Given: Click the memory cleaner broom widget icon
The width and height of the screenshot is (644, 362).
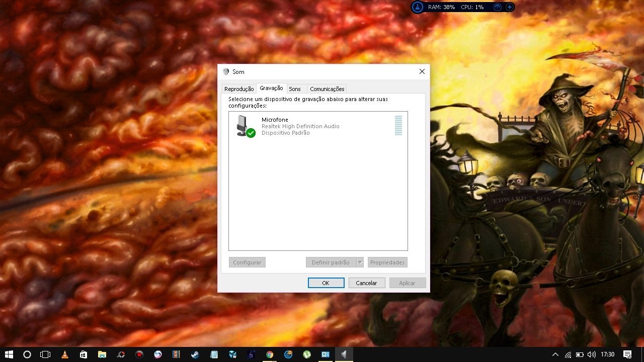Looking at the screenshot, I should (x=418, y=7).
